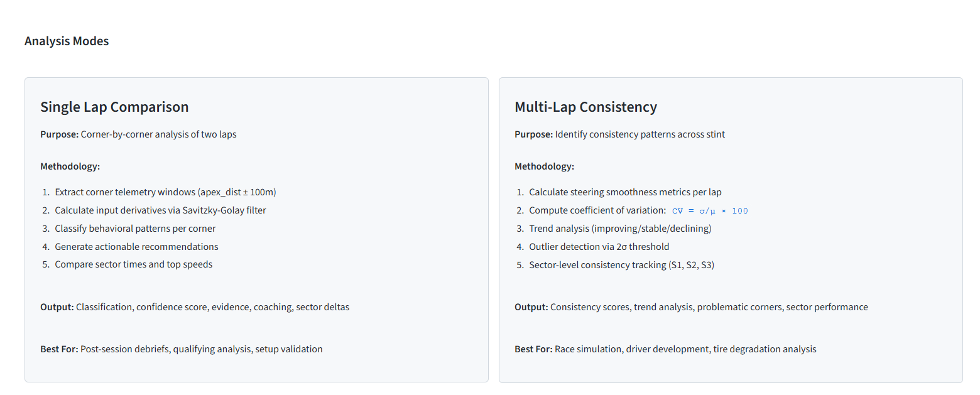
Task: Click Generate actionable recommendations step
Action: click(136, 247)
